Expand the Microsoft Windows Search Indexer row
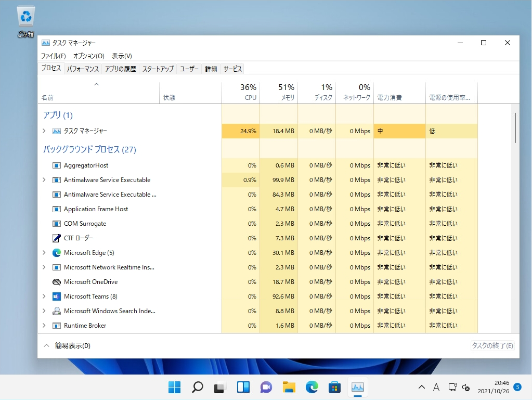Image resolution: width=532 pixels, height=400 pixels. 44,311
